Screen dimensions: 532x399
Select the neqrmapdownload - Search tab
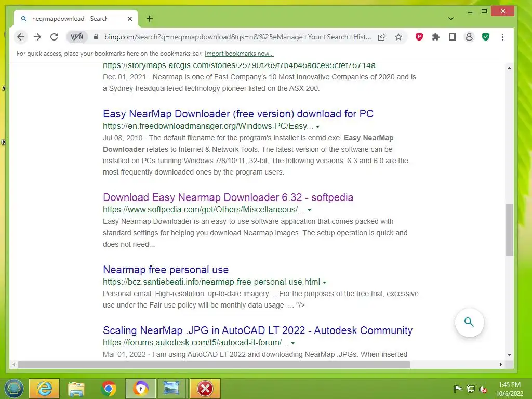(x=76, y=19)
